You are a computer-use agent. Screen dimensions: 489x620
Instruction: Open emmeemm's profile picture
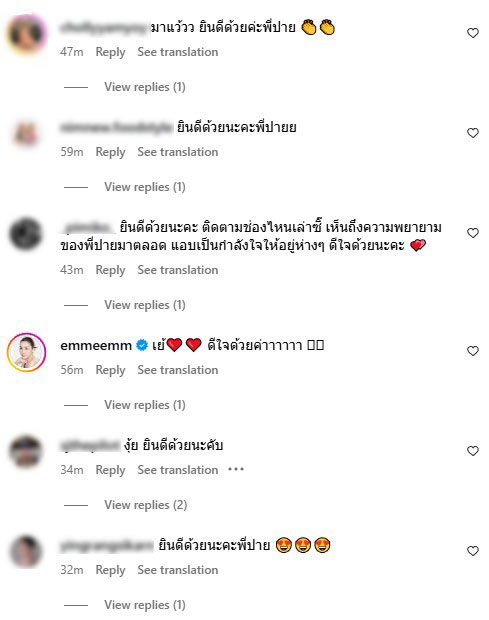(26, 352)
